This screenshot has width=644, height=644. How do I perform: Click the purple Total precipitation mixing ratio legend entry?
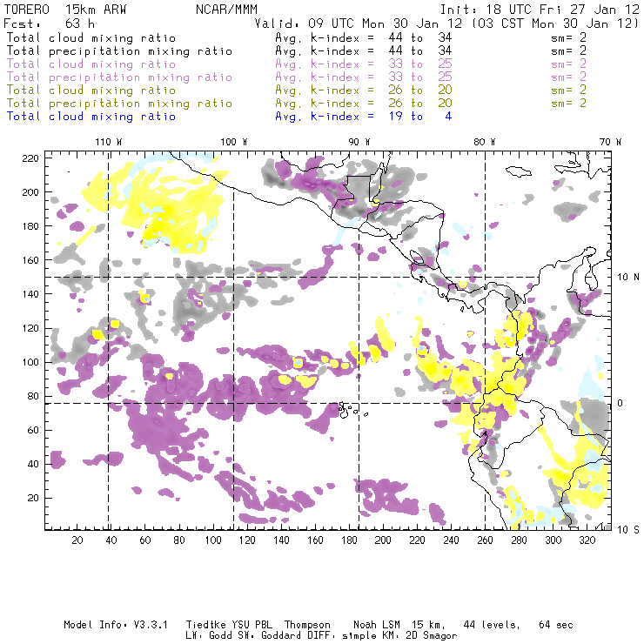point(119,77)
